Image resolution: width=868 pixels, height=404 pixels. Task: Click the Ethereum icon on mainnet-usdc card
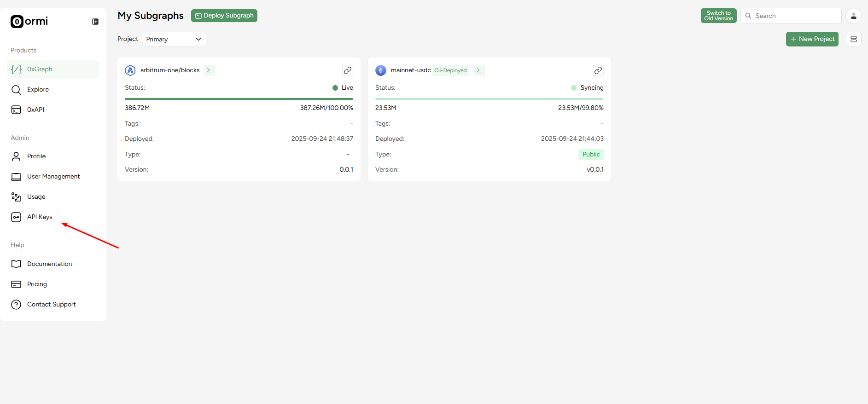point(381,70)
